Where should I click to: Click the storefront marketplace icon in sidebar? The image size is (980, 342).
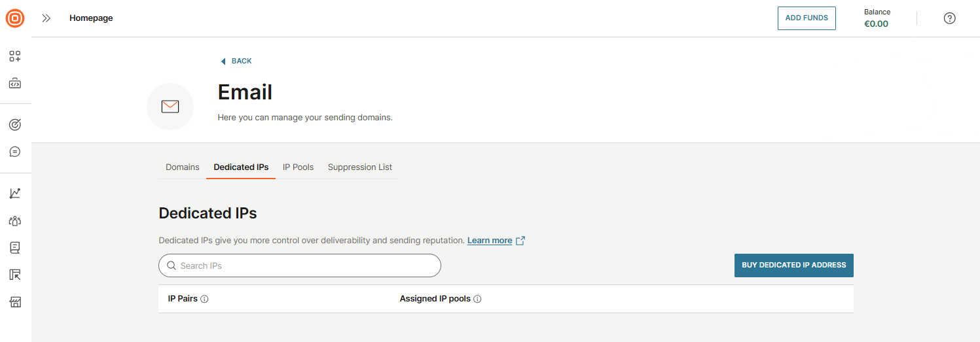[15, 302]
